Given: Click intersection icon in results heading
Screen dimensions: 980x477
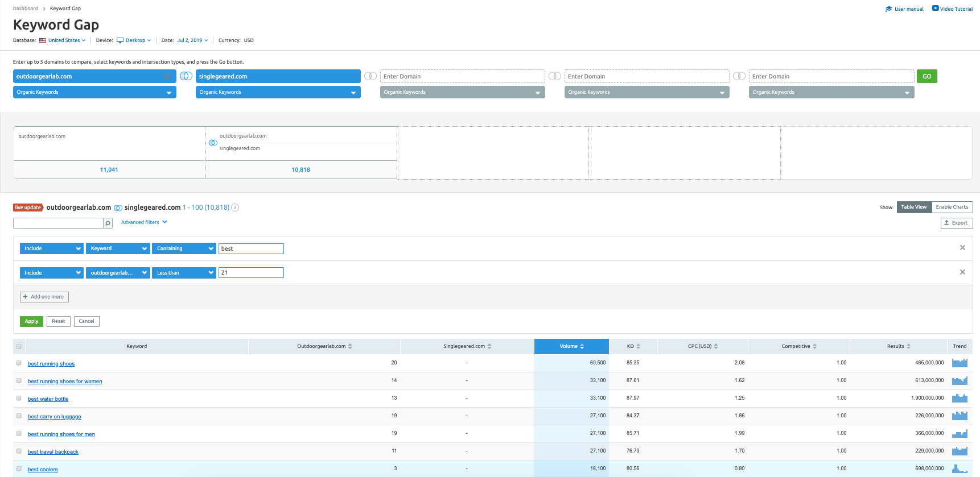Looking at the screenshot, I should coord(118,208).
